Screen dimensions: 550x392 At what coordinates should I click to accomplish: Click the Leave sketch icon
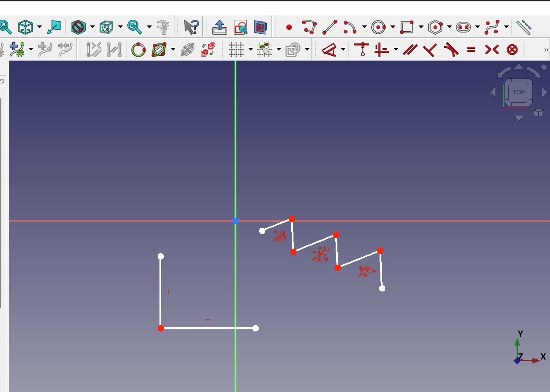click(x=219, y=27)
